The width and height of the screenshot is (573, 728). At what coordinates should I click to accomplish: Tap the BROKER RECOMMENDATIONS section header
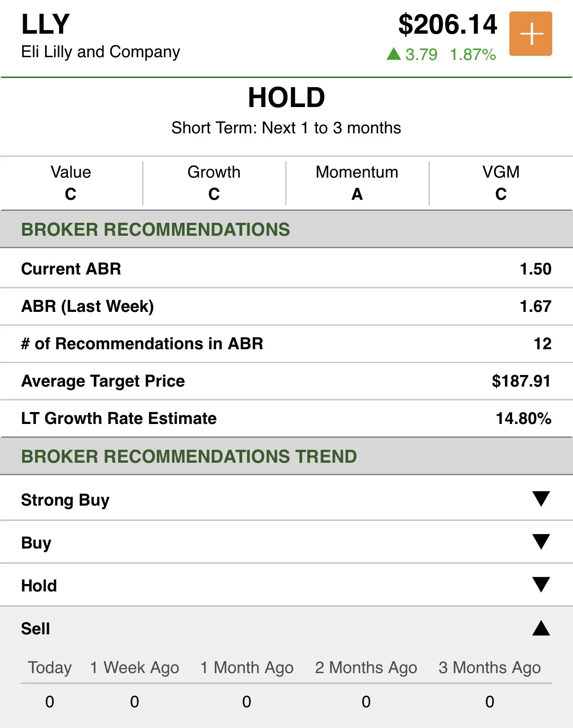click(x=286, y=229)
